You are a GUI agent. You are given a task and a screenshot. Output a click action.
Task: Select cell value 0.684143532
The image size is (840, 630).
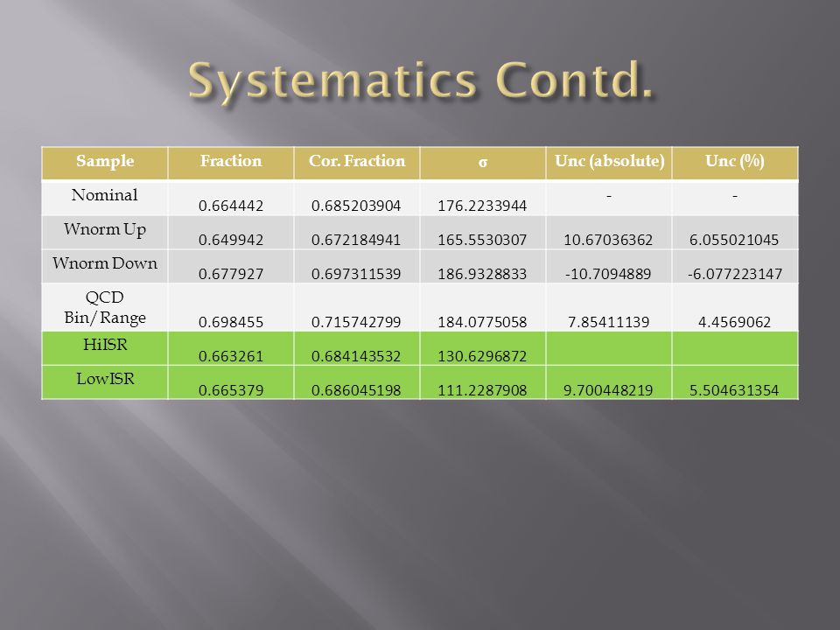click(356, 356)
